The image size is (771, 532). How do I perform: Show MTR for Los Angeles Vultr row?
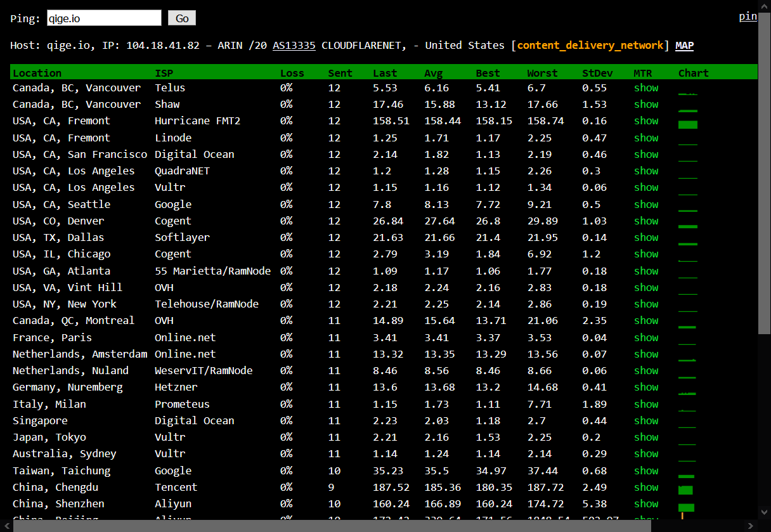click(x=646, y=187)
